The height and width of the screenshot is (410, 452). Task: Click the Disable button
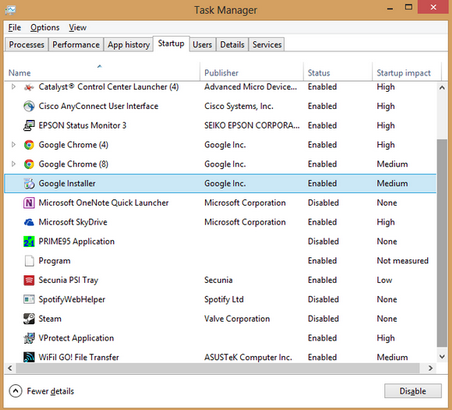pos(413,391)
